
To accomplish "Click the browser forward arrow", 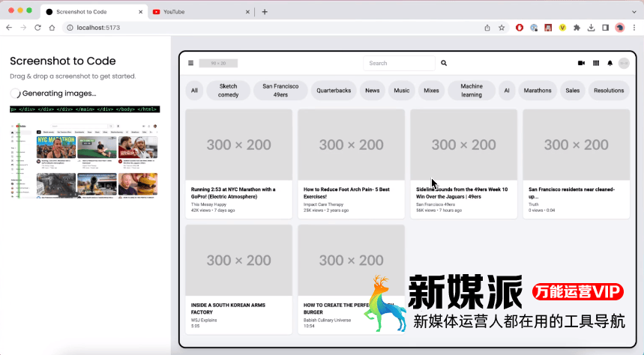I will (x=23, y=28).
